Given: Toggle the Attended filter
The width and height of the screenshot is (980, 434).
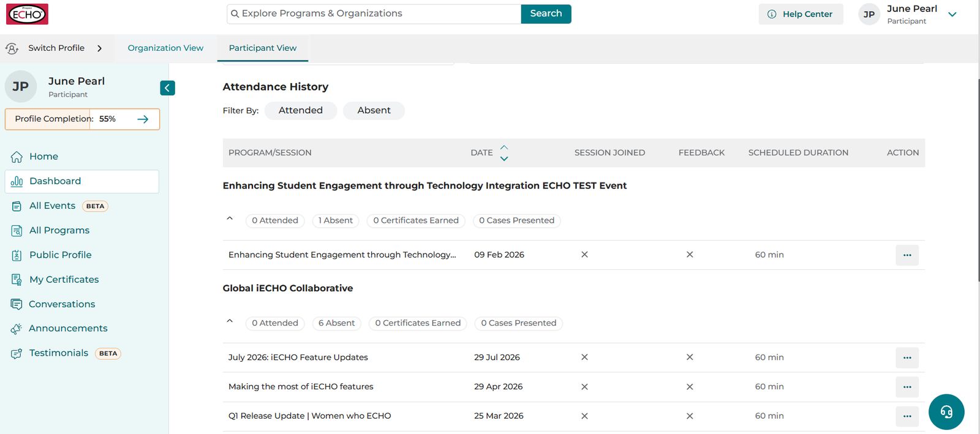Looking at the screenshot, I should point(301,111).
